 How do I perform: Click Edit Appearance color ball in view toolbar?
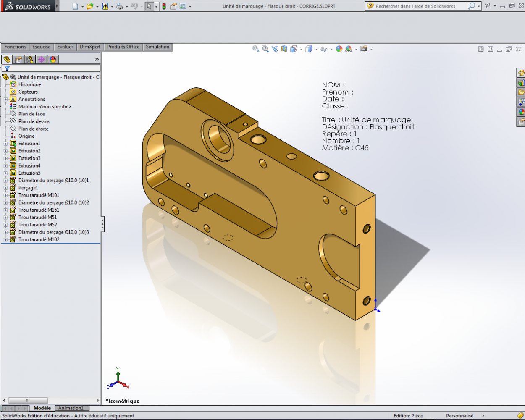339,49
